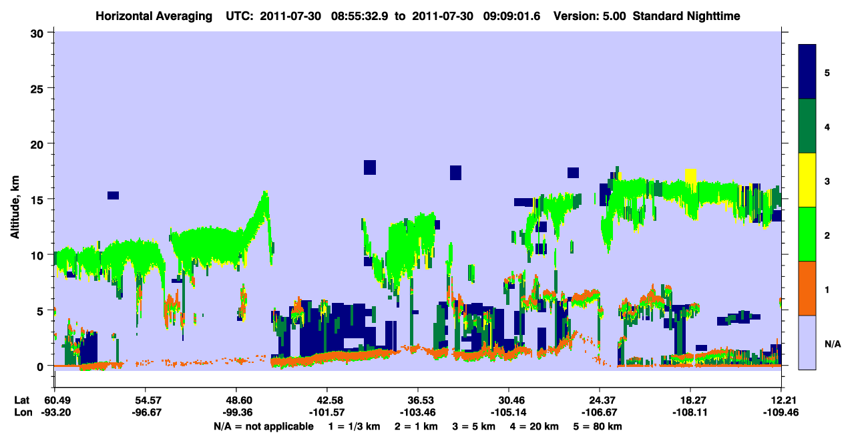Click the y-axis tick label 10
868x445 pixels.
point(37,255)
